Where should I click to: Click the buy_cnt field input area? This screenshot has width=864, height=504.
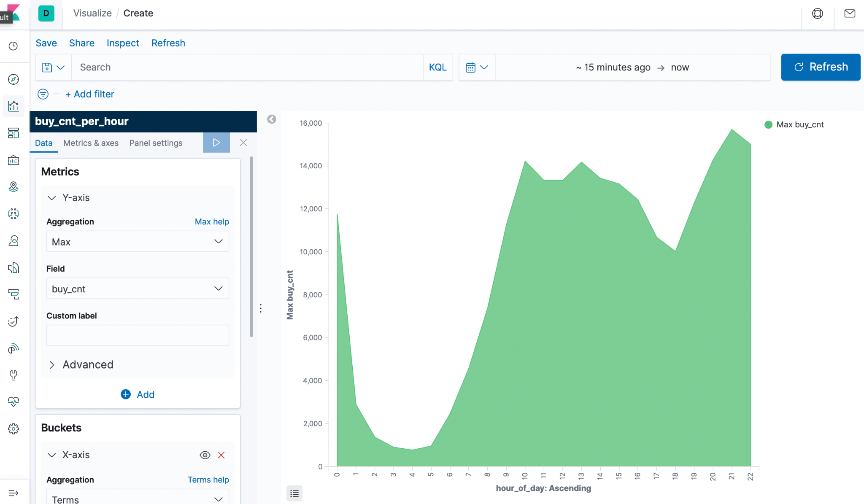point(137,289)
